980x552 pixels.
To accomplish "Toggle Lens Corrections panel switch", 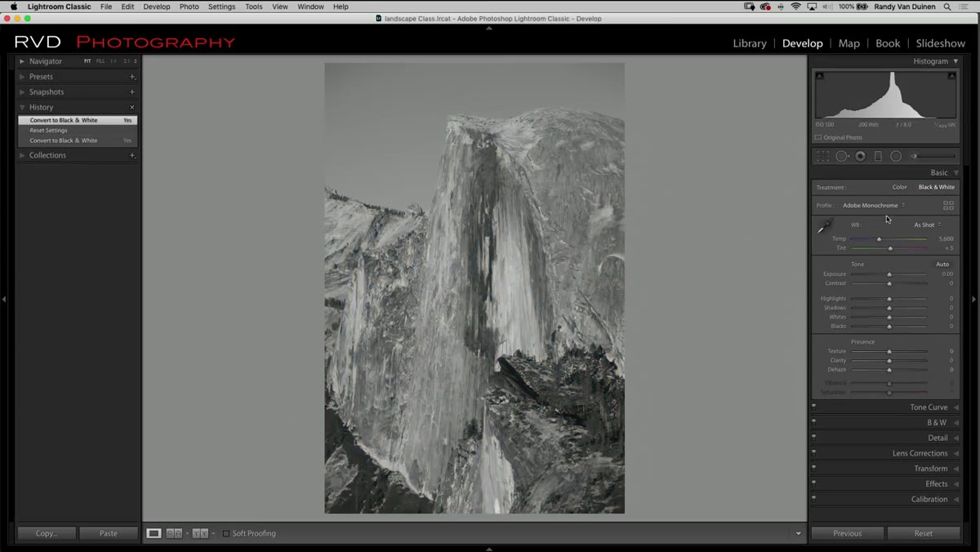I will pyautogui.click(x=814, y=452).
